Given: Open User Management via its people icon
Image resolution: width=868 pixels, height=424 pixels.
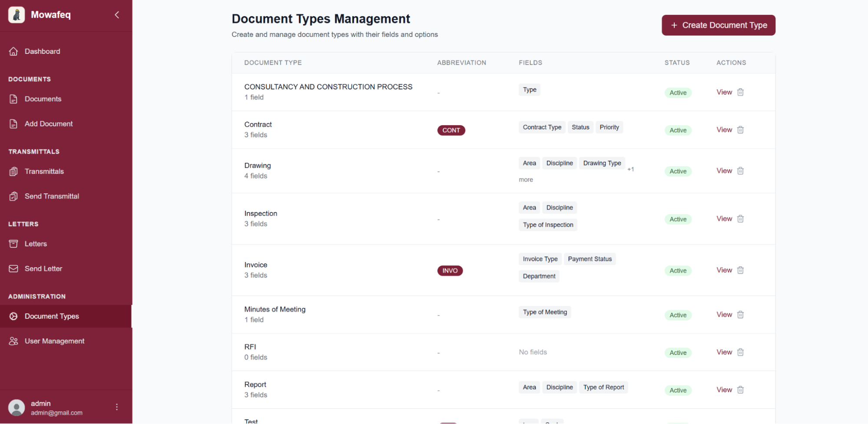Looking at the screenshot, I should point(13,341).
